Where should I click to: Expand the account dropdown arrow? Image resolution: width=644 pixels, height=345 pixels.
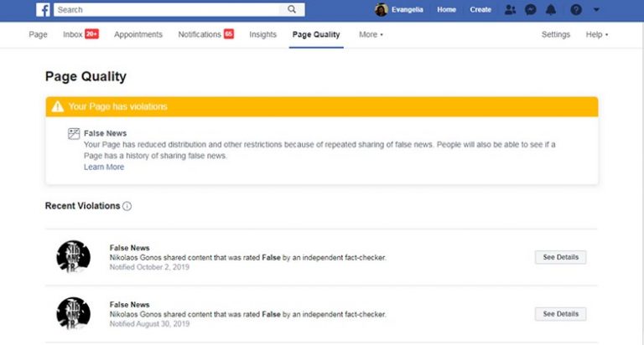point(596,10)
